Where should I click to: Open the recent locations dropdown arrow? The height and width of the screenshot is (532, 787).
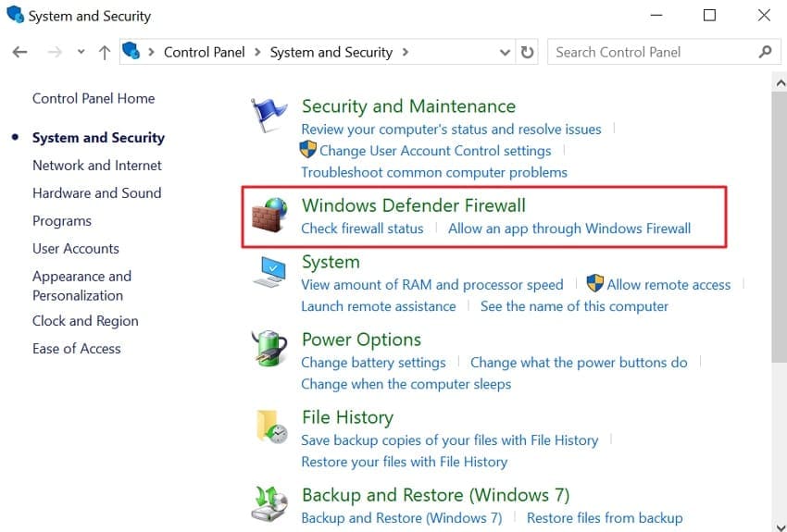(x=81, y=52)
